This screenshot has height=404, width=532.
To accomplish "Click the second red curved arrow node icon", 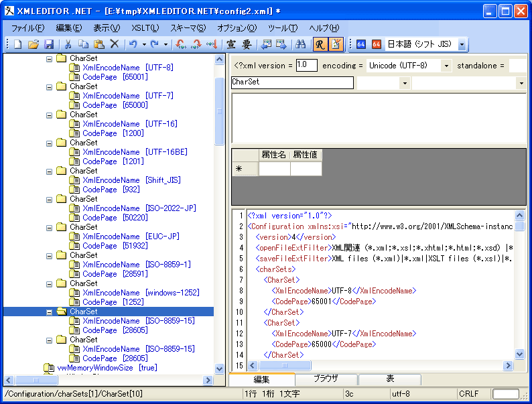I will point(196,44).
